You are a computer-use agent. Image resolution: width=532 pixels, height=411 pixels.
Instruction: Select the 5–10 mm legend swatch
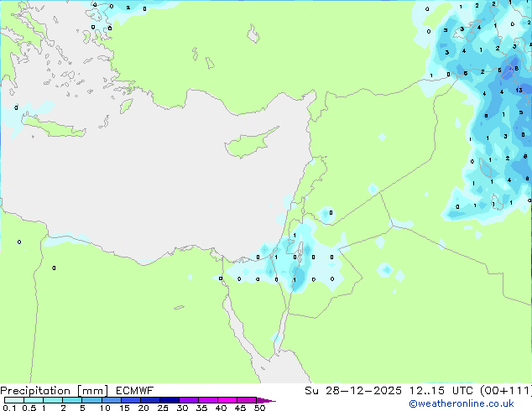(91, 400)
